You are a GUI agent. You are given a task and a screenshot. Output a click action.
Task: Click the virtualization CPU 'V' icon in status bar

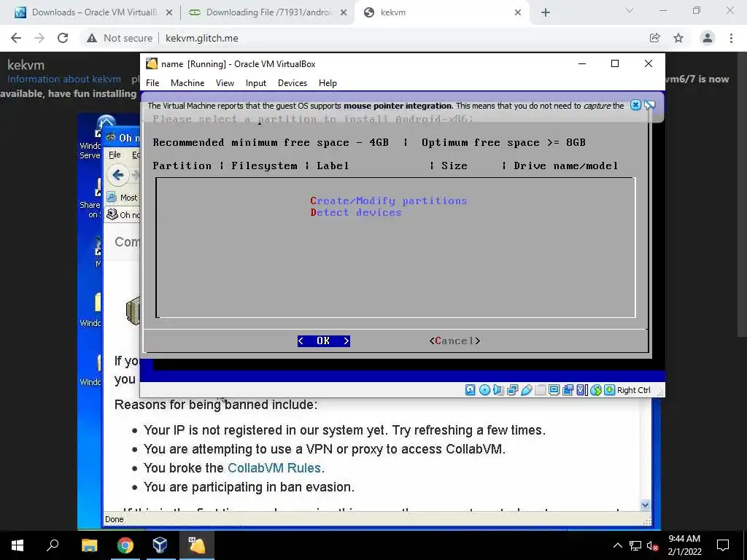[x=581, y=391]
